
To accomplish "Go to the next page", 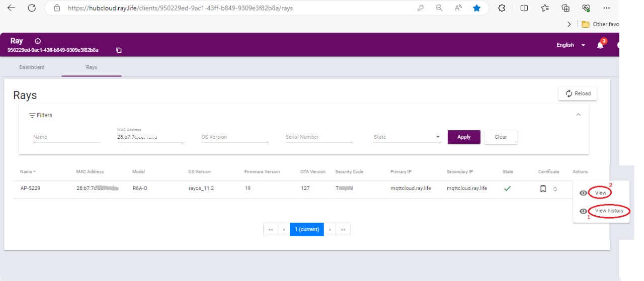I will (330, 230).
